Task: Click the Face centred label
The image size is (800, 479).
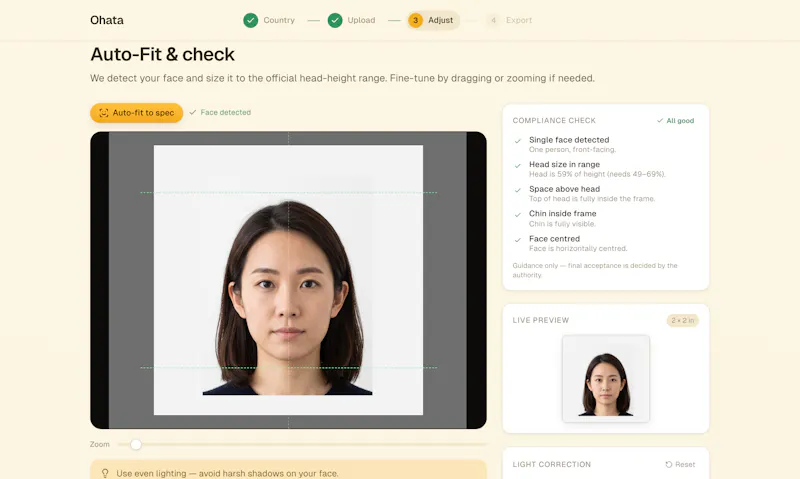Action: (554, 238)
